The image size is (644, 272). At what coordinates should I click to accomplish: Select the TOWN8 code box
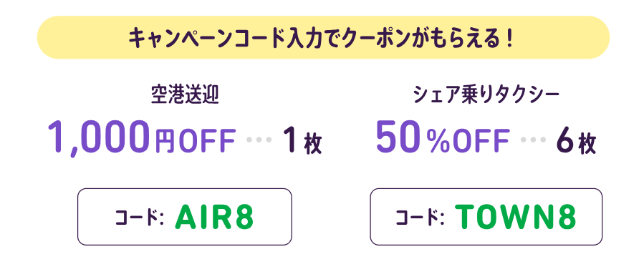click(486, 217)
